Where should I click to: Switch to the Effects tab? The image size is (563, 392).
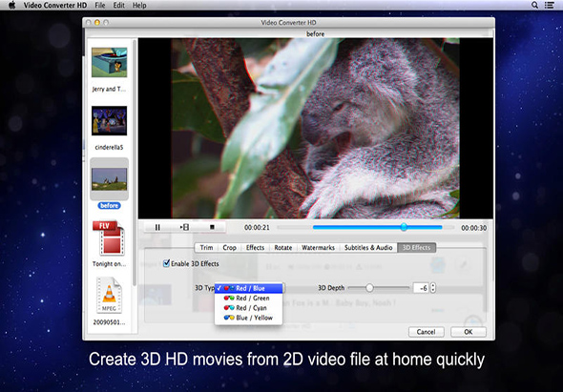click(256, 248)
